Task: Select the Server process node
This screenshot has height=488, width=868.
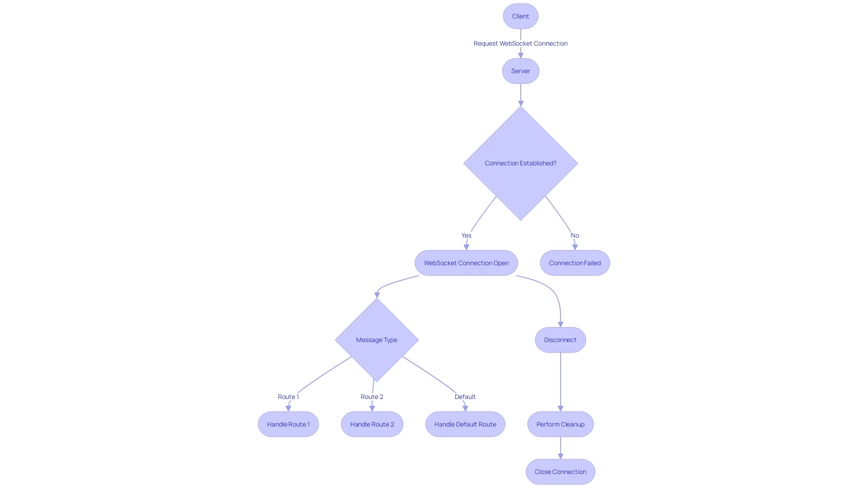Action: coord(520,71)
